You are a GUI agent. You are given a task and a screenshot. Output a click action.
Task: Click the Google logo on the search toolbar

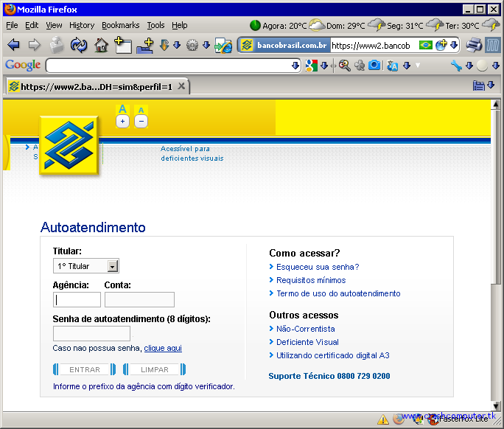coord(23,65)
